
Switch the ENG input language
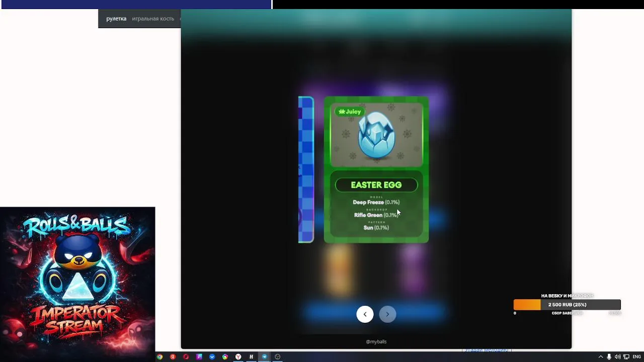click(x=636, y=357)
